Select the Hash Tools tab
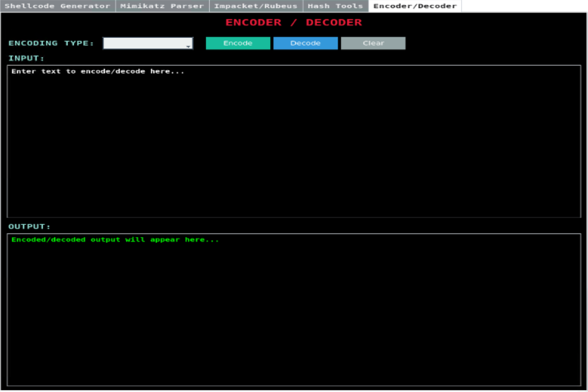 335,6
